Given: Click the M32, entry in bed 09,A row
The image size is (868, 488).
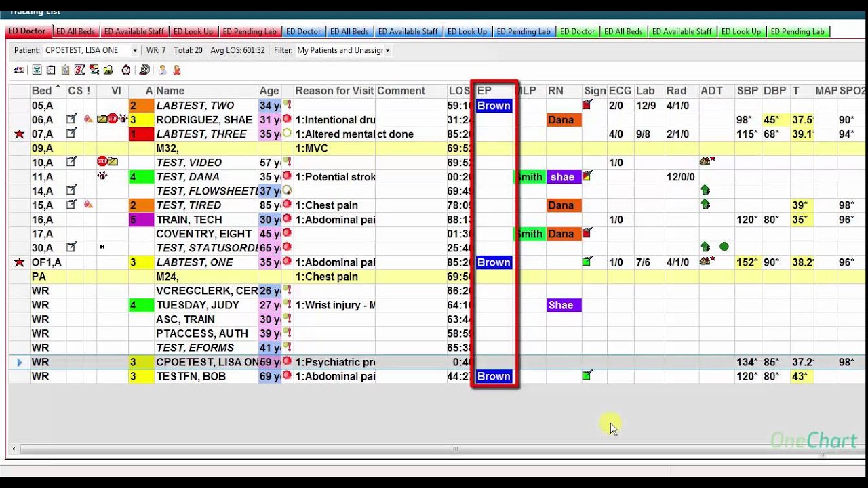Looking at the screenshot, I should tap(167, 148).
